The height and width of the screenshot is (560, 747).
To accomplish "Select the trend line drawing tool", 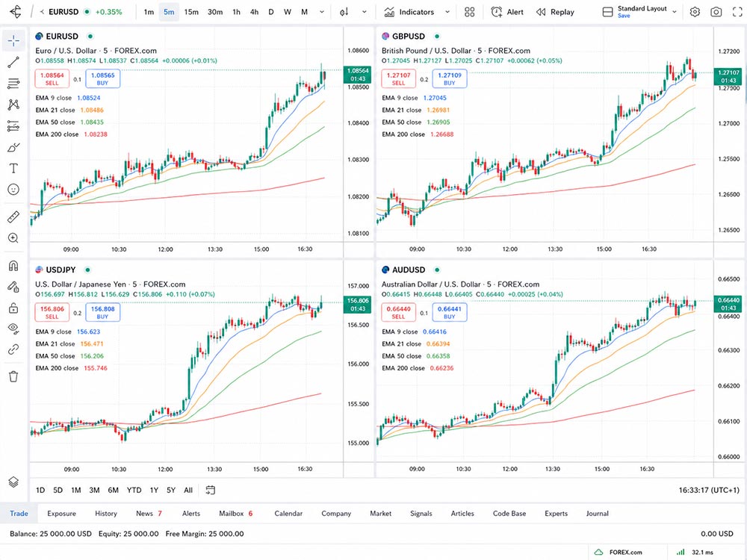I will click(x=13, y=63).
